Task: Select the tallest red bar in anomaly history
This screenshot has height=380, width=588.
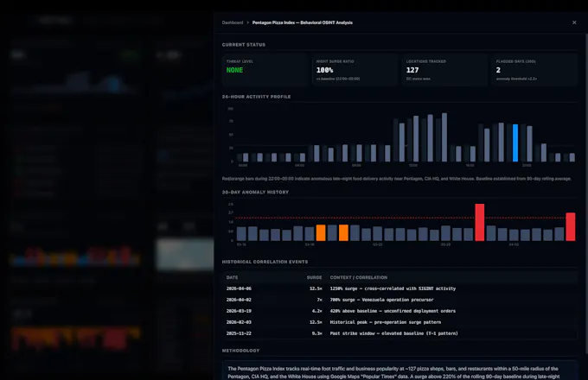Action: point(480,222)
